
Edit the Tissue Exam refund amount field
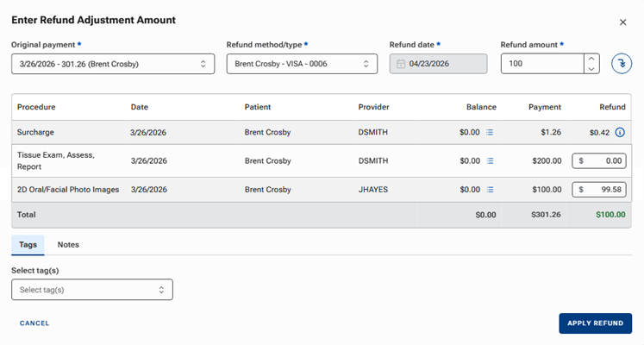coord(599,161)
